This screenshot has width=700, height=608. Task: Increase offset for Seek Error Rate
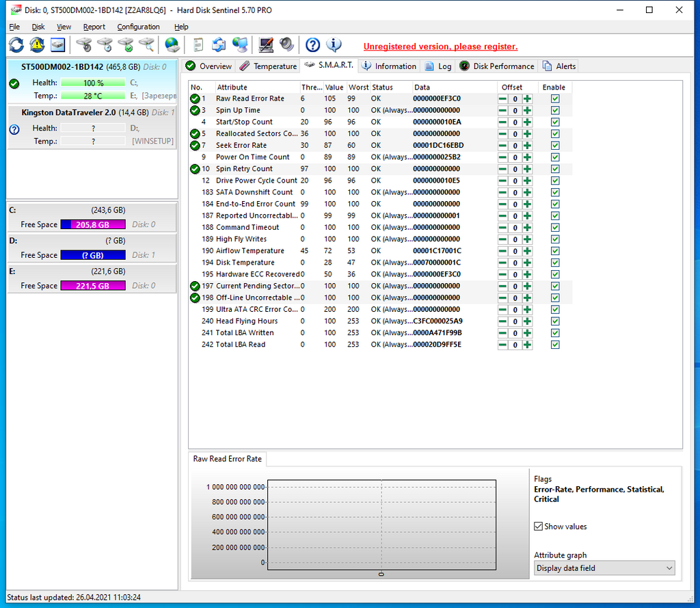tap(527, 146)
